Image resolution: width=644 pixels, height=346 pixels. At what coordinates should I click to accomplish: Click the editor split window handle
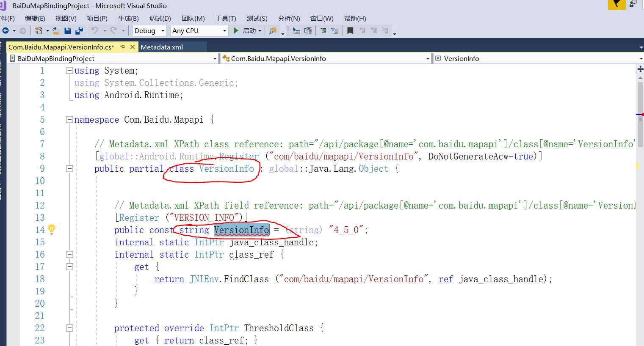pos(640,69)
